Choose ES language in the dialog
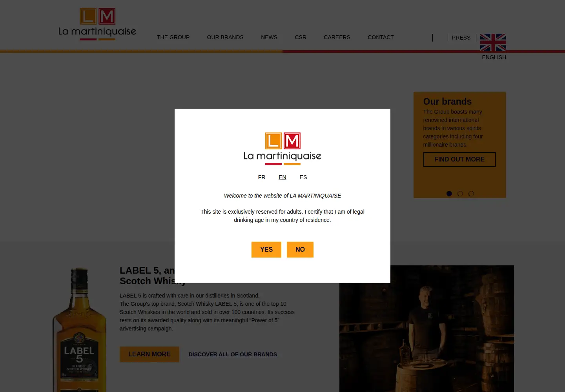 303,177
